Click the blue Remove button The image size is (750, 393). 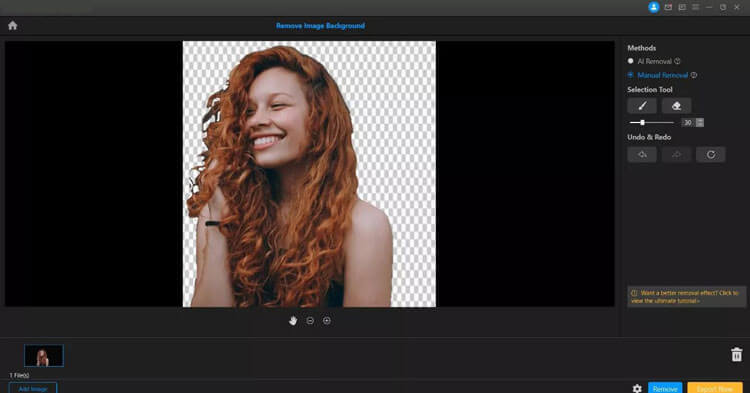(x=665, y=388)
